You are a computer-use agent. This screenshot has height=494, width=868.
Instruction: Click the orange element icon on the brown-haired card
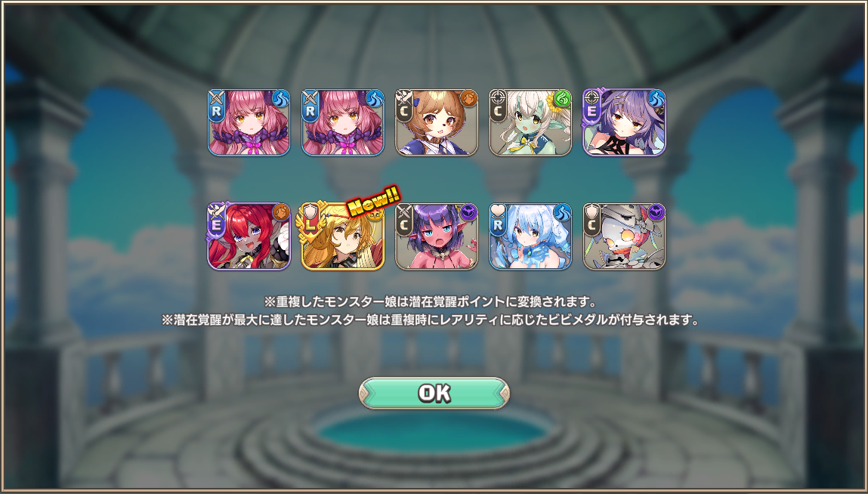tap(468, 98)
